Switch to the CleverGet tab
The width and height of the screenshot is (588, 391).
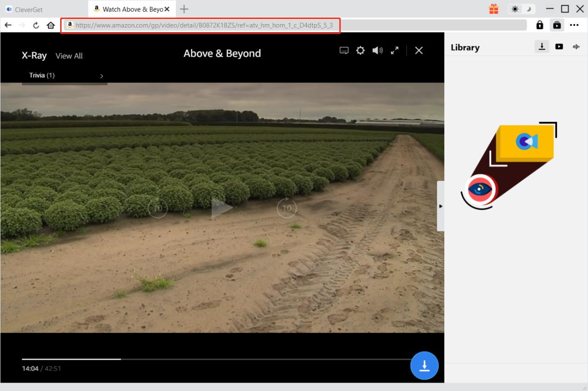tap(44, 9)
